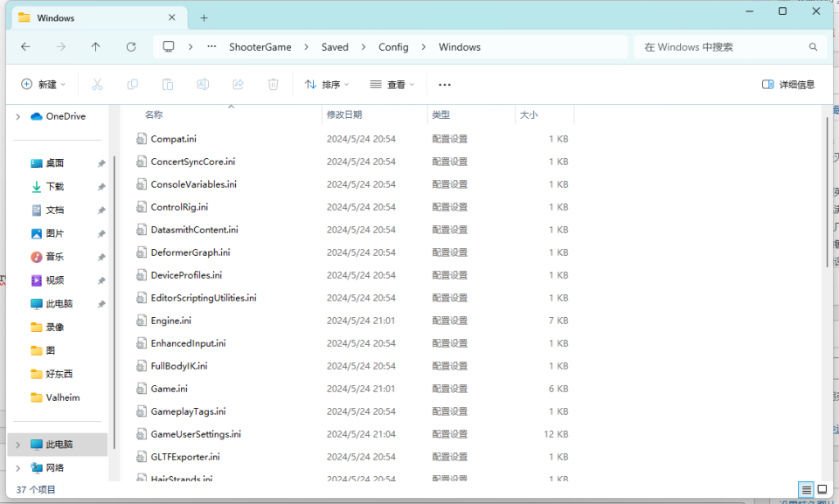The width and height of the screenshot is (839, 504).
Task: Click the delete trash icon
Action: (x=274, y=85)
